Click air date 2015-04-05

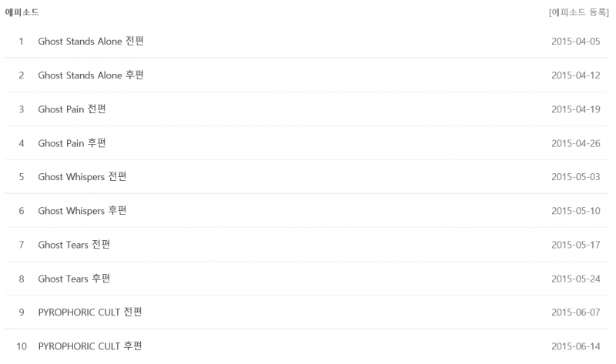pyautogui.click(x=575, y=42)
